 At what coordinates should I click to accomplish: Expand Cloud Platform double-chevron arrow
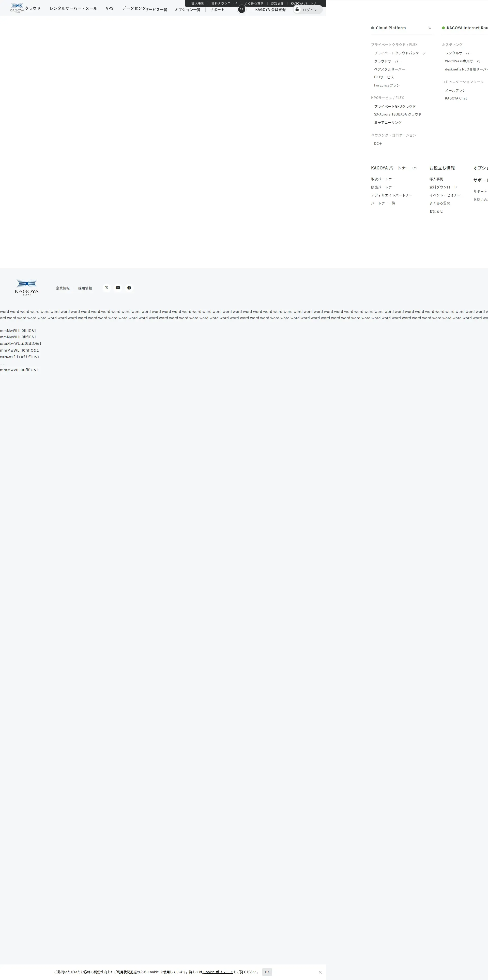point(430,28)
